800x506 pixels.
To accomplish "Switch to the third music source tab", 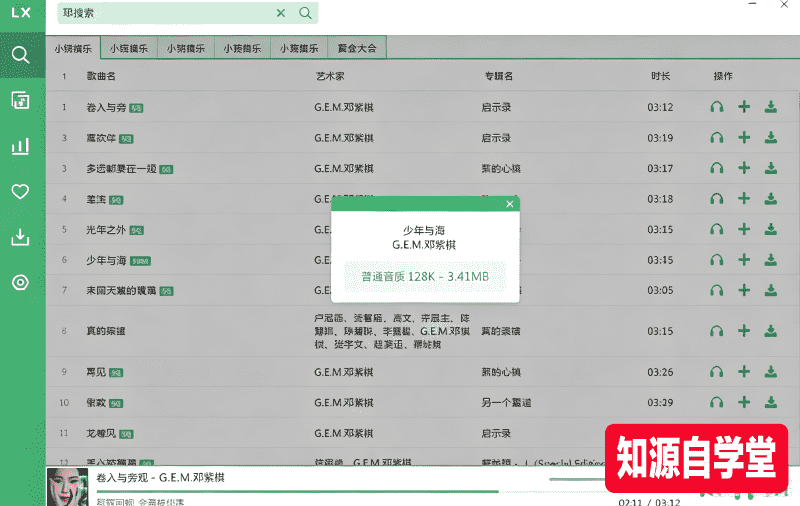I will [x=186, y=48].
